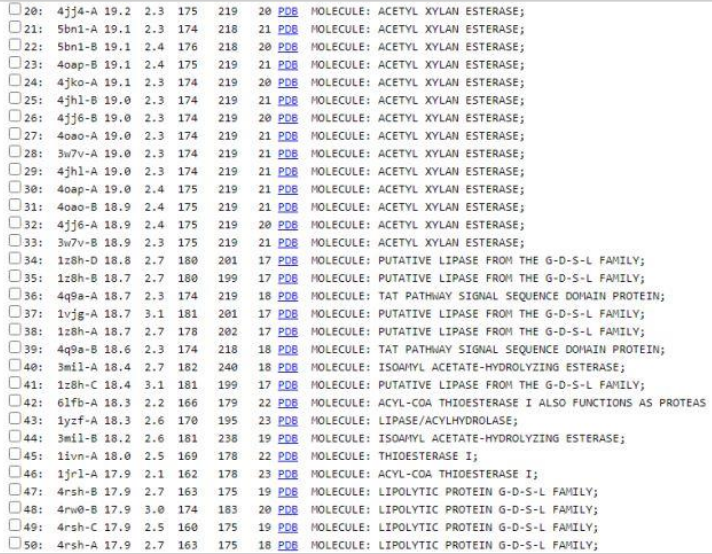
Task: Select checkbox for row 42 6lfb-A
Action: (13, 402)
